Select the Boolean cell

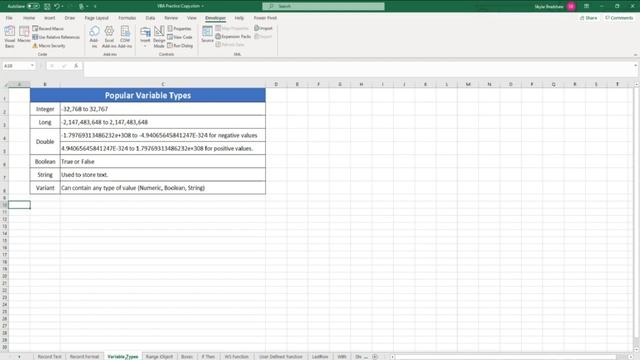[45, 162]
